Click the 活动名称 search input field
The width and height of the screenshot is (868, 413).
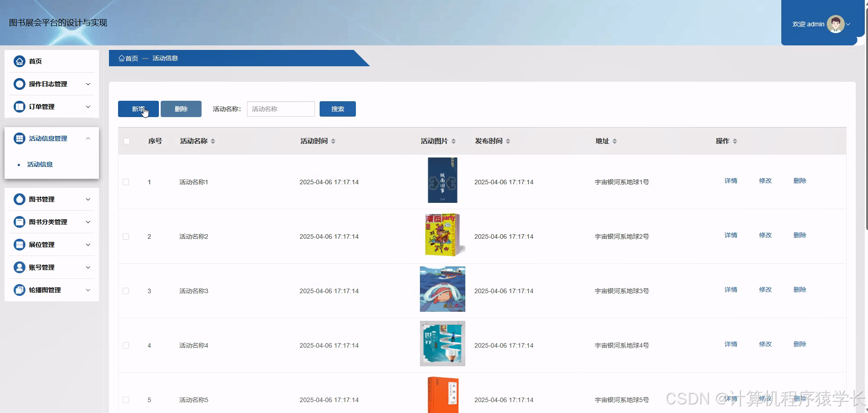click(x=281, y=109)
